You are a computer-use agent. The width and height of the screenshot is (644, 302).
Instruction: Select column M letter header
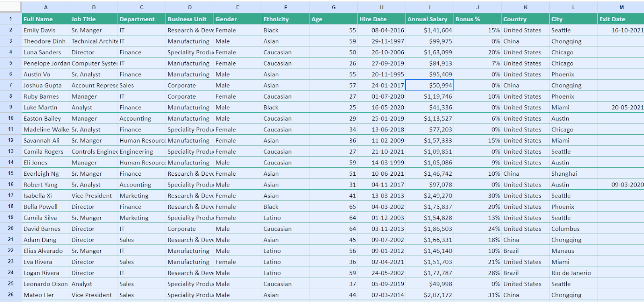coord(621,7)
